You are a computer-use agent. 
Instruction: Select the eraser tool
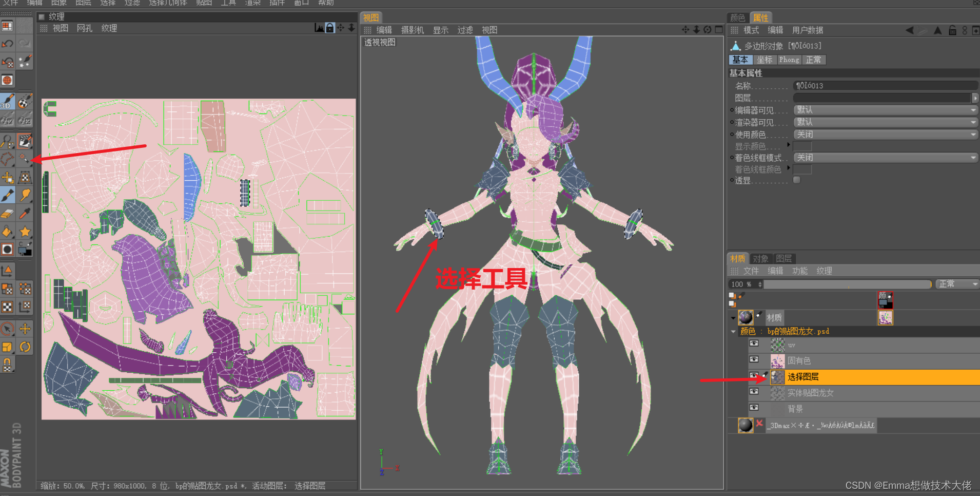point(7,214)
